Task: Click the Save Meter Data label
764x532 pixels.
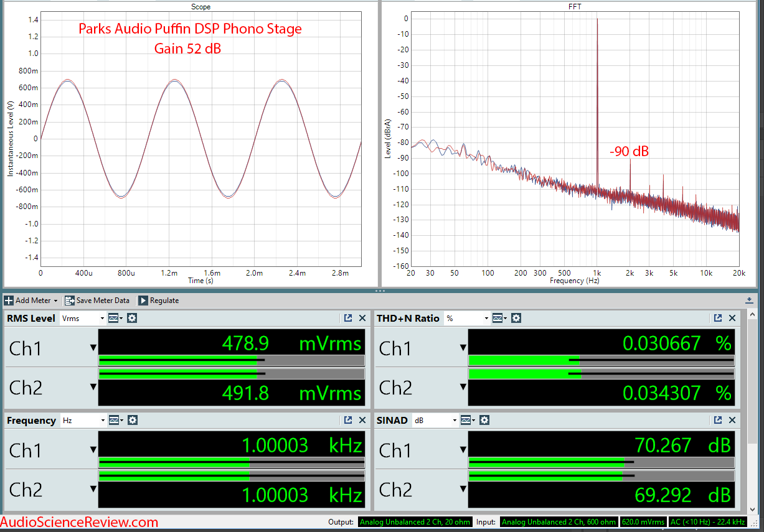Action: [103, 301]
